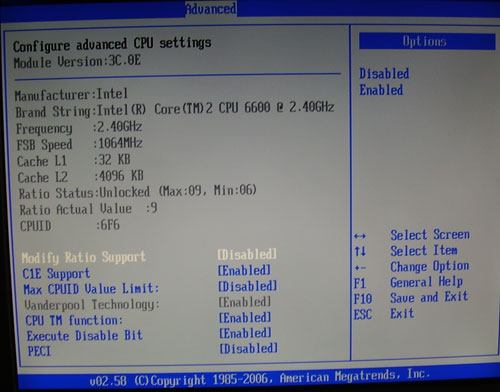The width and height of the screenshot is (500, 392).
Task: Click the Frequency :2.40GHz line
Action: click(79, 128)
